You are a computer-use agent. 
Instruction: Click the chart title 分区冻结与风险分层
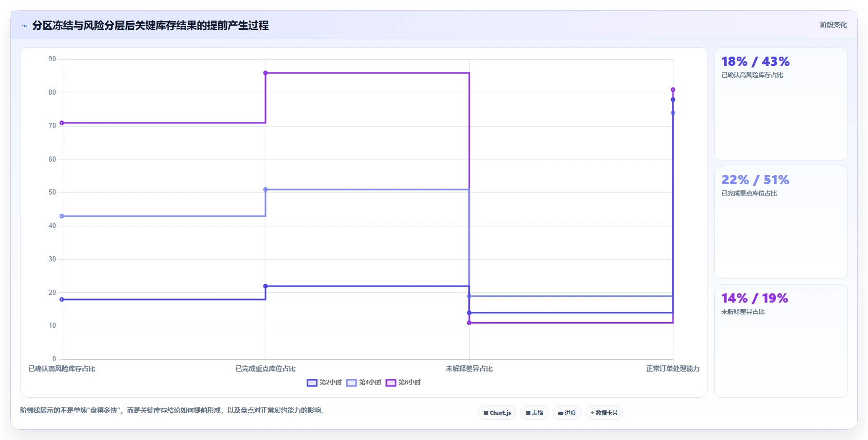(150, 25)
